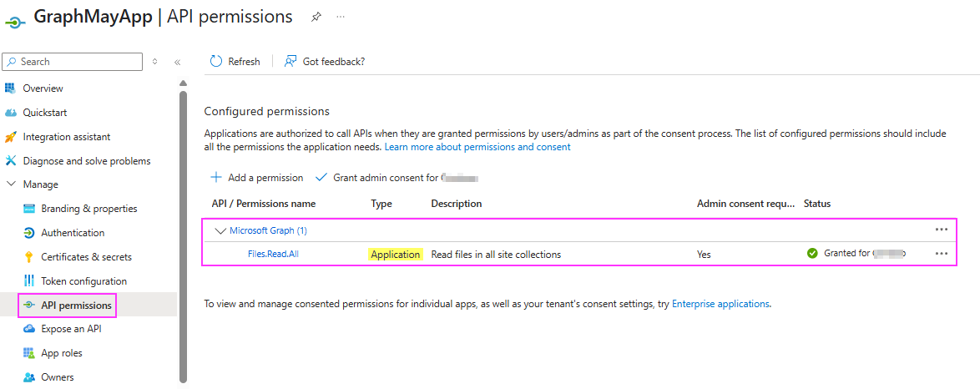Click the Diagnose and solve wrench icon

pos(10,161)
